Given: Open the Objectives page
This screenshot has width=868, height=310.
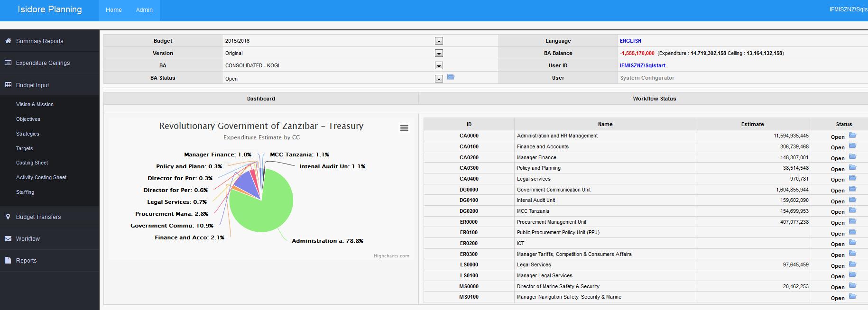Looking at the screenshot, I should tap(28, 119).
